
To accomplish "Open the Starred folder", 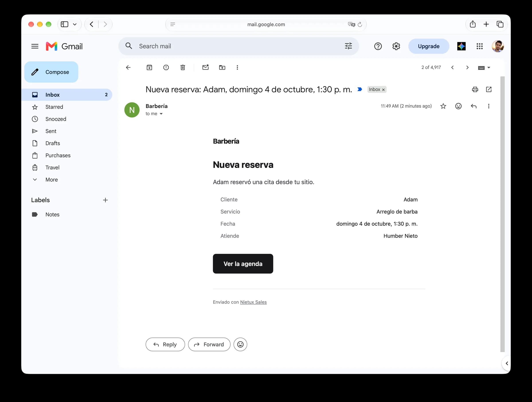I will pos(67,107).
